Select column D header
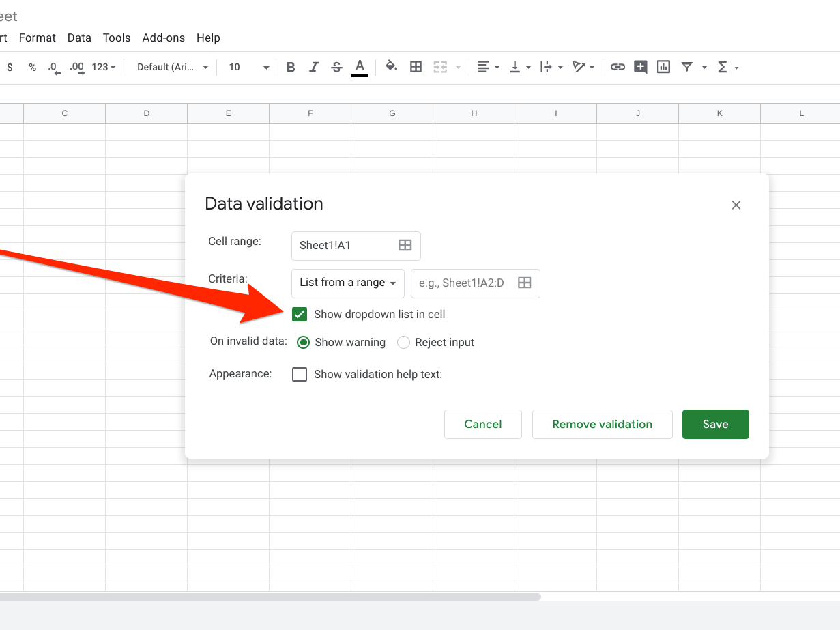 pos(147,113)
